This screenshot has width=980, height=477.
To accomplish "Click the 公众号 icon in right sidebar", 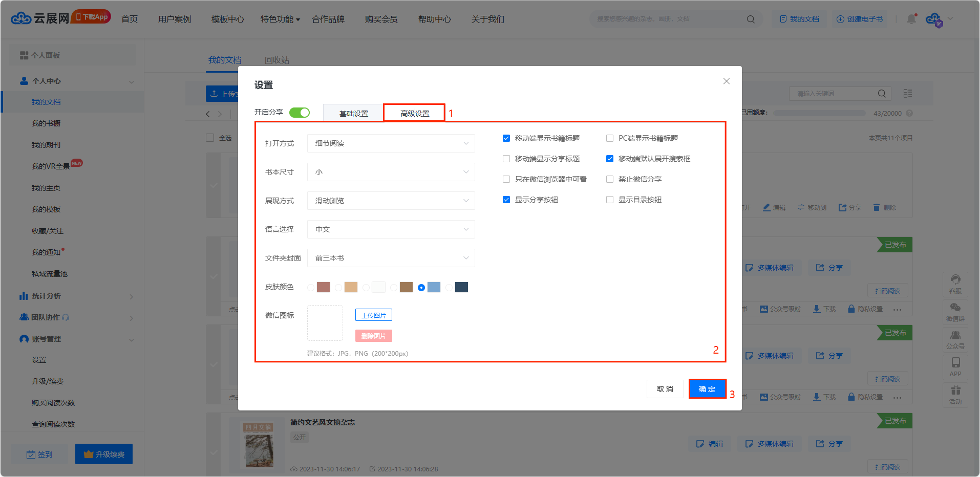I will point(955,339).
